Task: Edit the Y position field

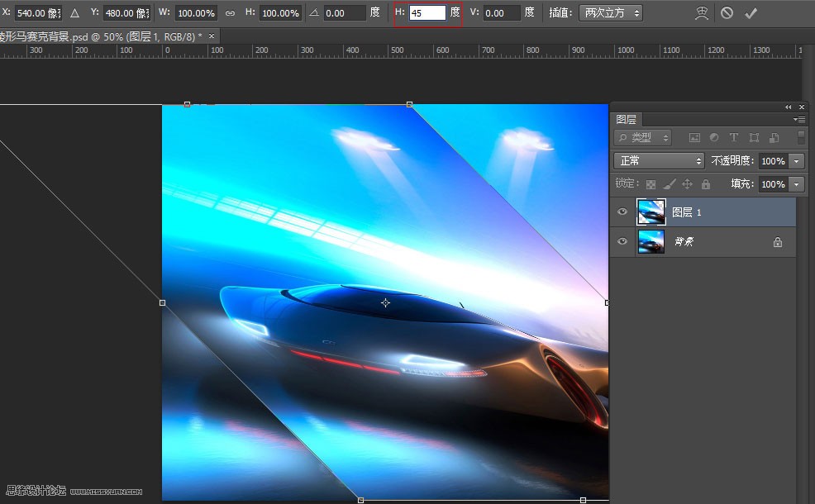Action: pos(126,13)
